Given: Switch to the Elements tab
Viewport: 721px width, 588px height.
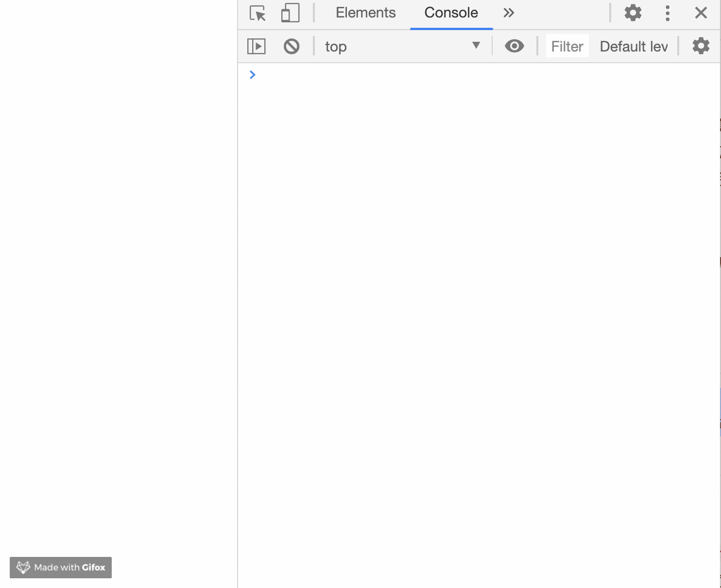Looking at the screenshot, I should click(x=365, y=13).
